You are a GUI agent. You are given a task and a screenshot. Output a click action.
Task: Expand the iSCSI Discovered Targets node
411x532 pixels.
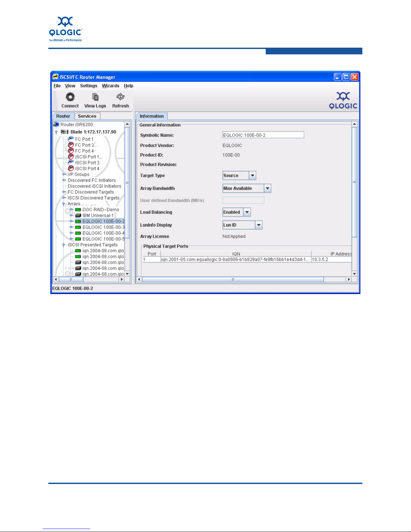[64, 198]
